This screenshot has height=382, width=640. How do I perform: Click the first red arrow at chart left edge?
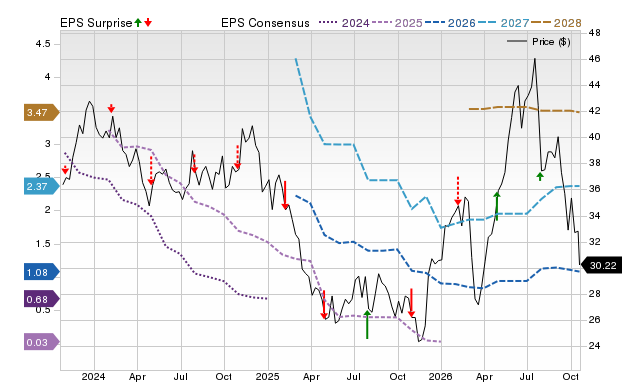[65, 170]
